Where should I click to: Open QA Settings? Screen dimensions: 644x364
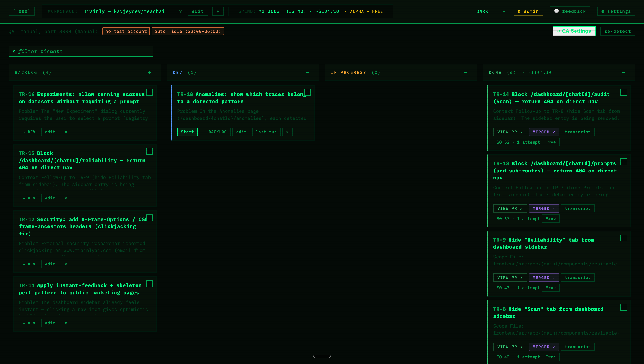pos(574,31)
